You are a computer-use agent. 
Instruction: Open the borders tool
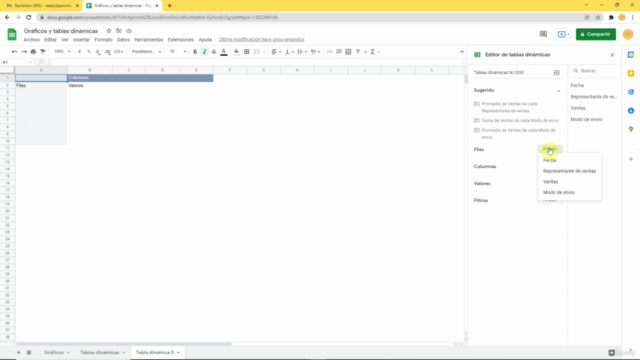point(247,52)
